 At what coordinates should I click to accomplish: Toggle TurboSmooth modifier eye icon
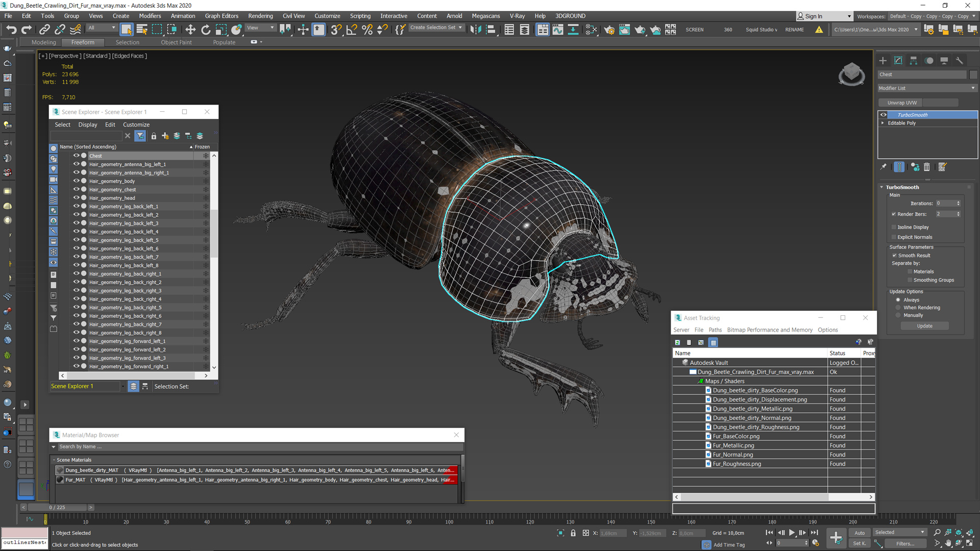point(884,115)
